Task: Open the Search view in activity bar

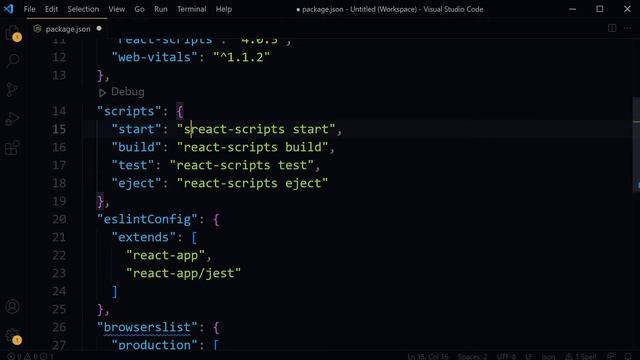Action: [13, 60]
